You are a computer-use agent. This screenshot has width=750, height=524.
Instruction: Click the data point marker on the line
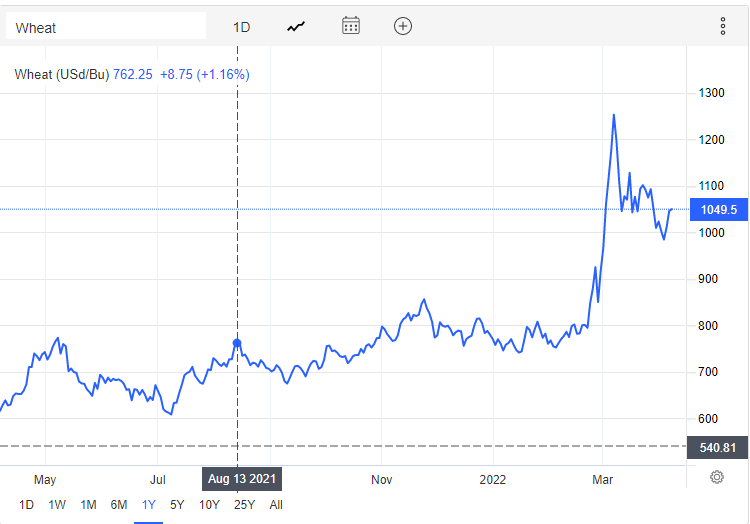click(x=237, y=343)
